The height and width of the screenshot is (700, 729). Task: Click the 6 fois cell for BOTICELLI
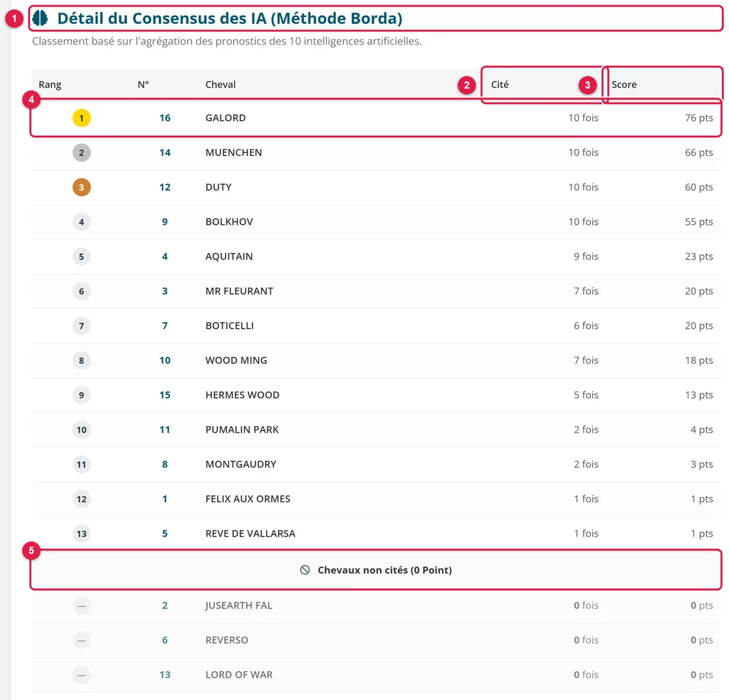586,326
